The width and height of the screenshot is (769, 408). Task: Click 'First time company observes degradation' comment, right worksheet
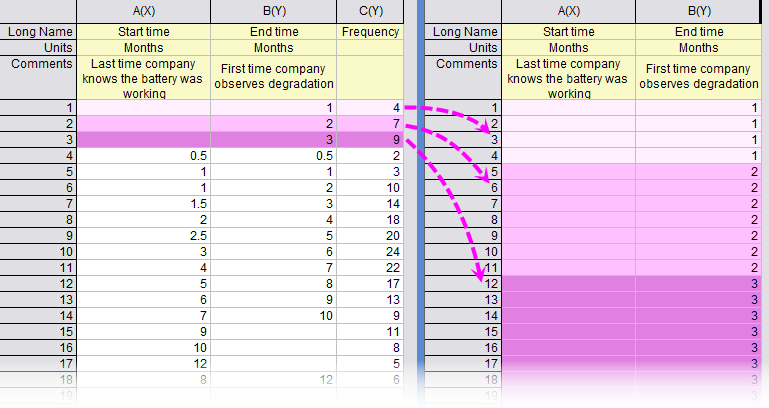(699, 77)
